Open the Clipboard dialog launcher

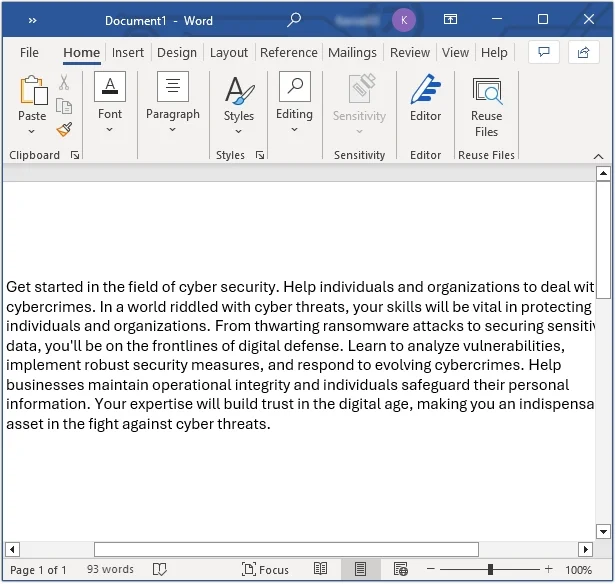(x=75, y=156)
